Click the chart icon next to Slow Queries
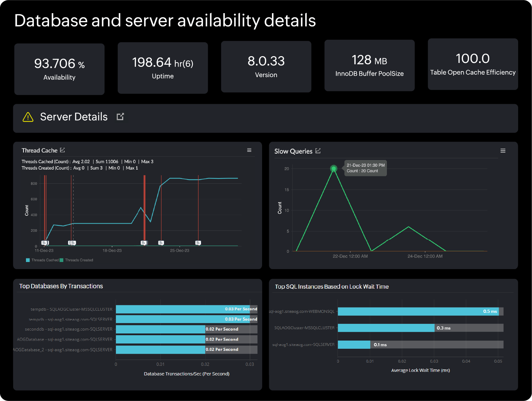 [x=318, y=151]
